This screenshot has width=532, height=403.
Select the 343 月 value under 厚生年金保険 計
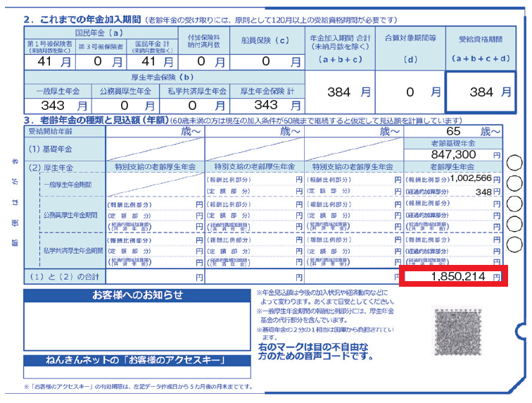(x=267, y=106)
